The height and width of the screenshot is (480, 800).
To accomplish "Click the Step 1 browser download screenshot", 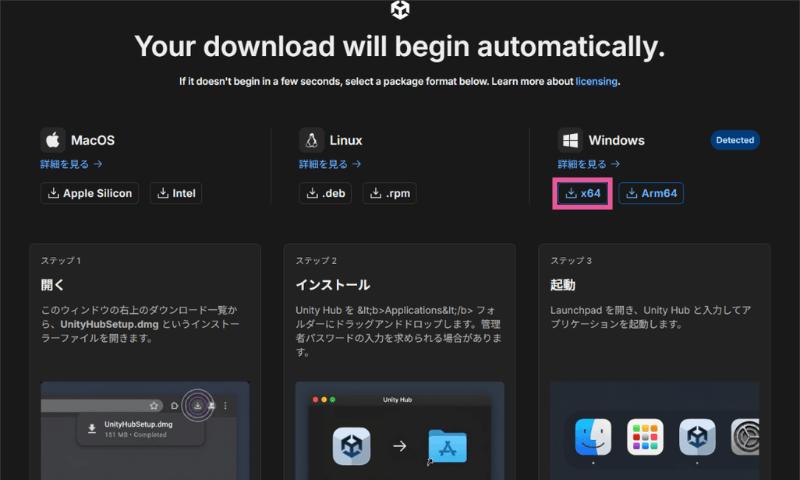I will [145, 431].
